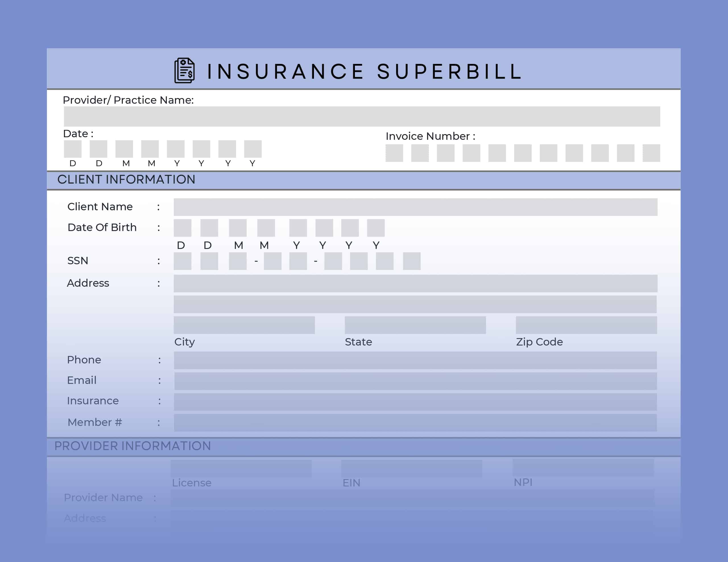Viewport: 728px width, 562px height.
Task: Click the last Date Of Birth year box
Action: point(376,228)
